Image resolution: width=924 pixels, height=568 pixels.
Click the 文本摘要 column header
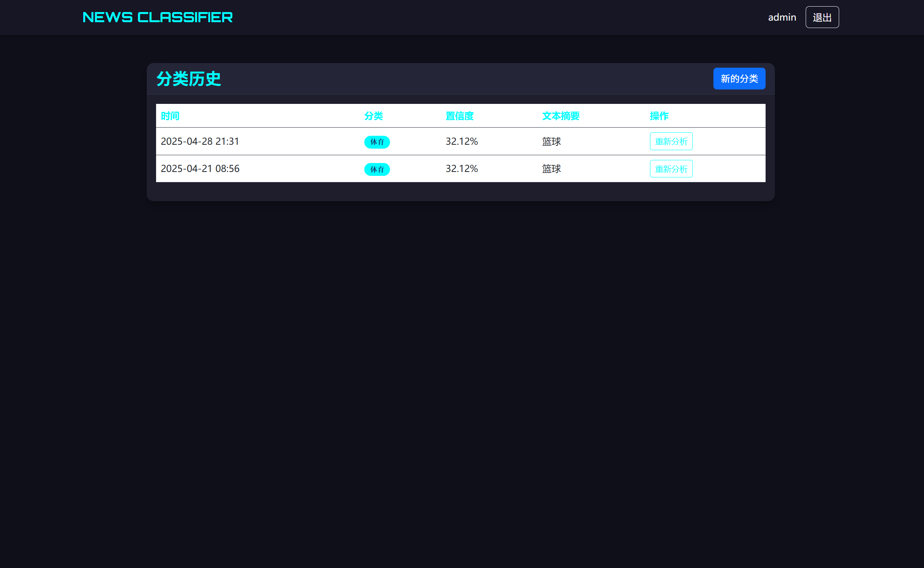click(x=560, y=116)
